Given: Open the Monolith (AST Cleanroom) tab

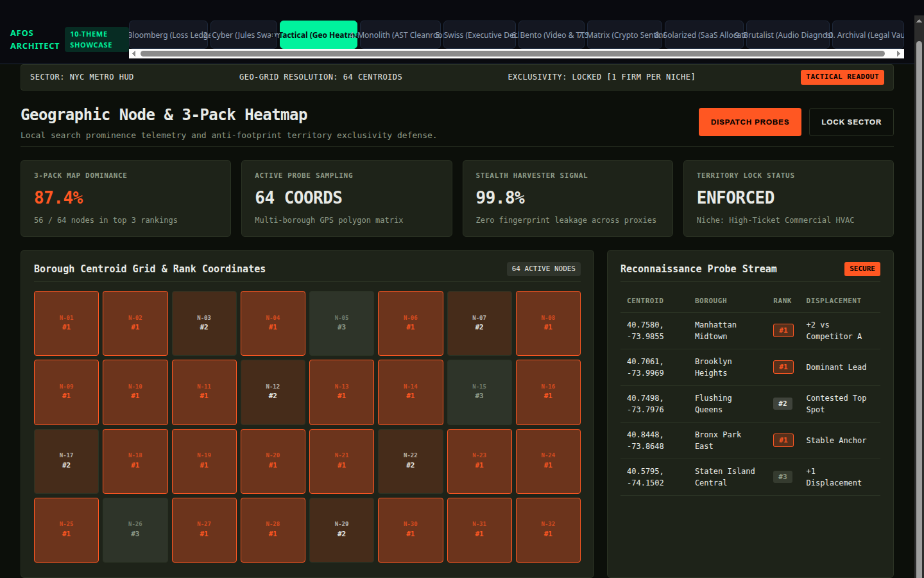Looking at the screenshot, I should coord(400,35).
